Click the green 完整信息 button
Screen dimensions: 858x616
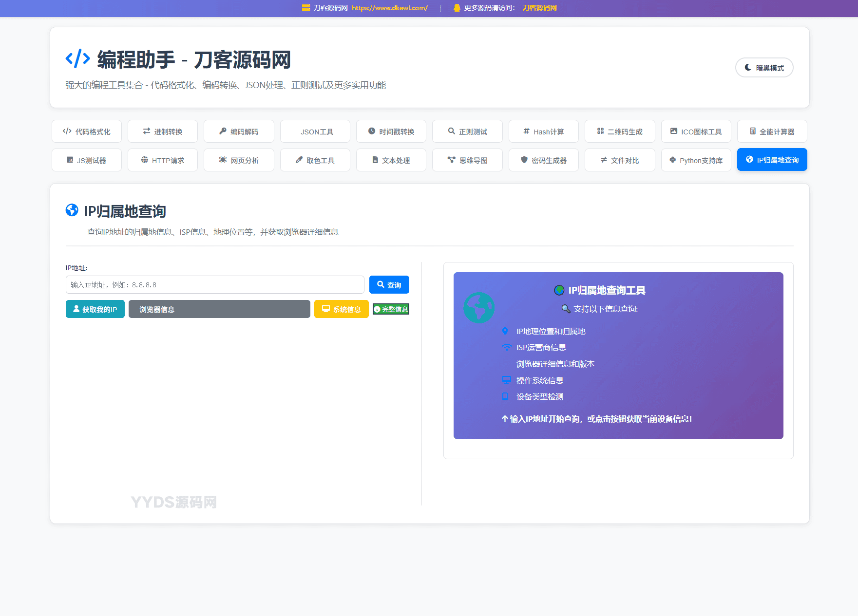(x=391, y=309)
